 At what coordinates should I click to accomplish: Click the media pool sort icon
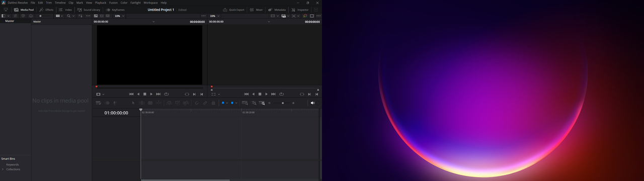click(x=80, y=16)
